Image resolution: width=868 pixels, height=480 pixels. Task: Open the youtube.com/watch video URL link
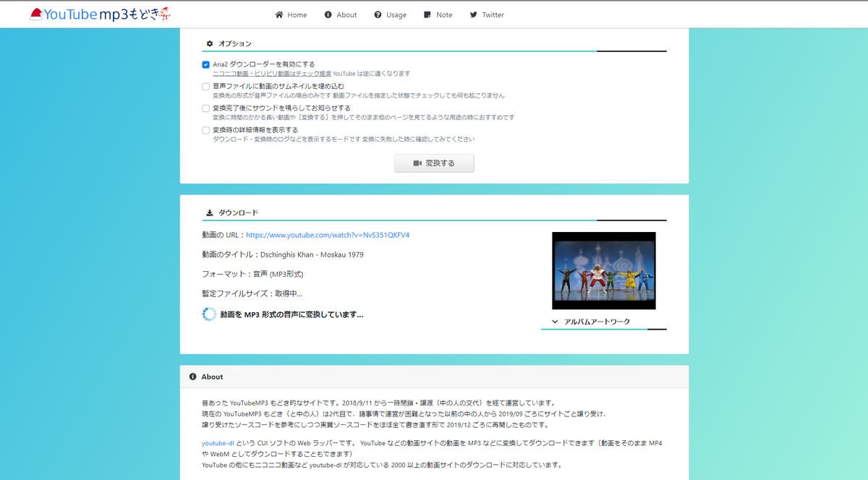tap(328, 235)
